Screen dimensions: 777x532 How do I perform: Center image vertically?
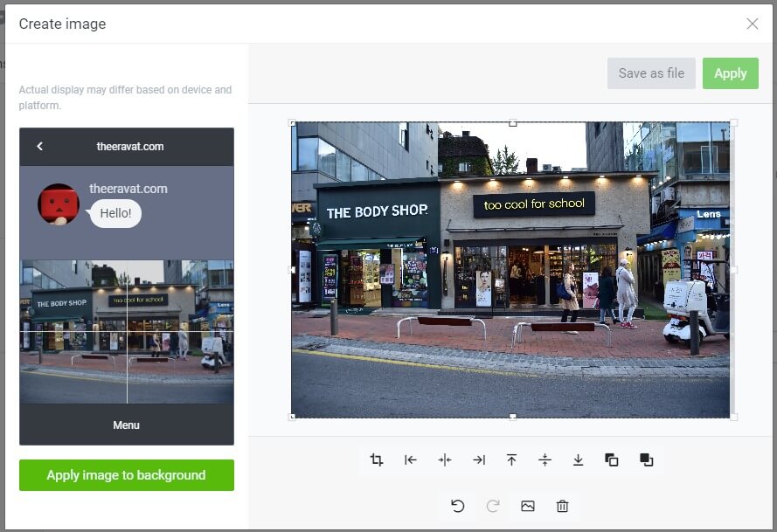click(x=545, y=459)
